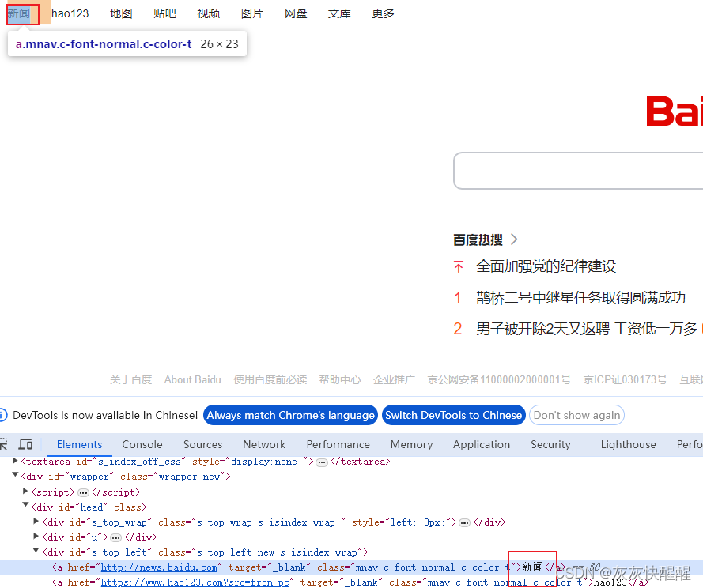
Task: Collapse the div id="s-top-left" node
Action: point(36,551)
